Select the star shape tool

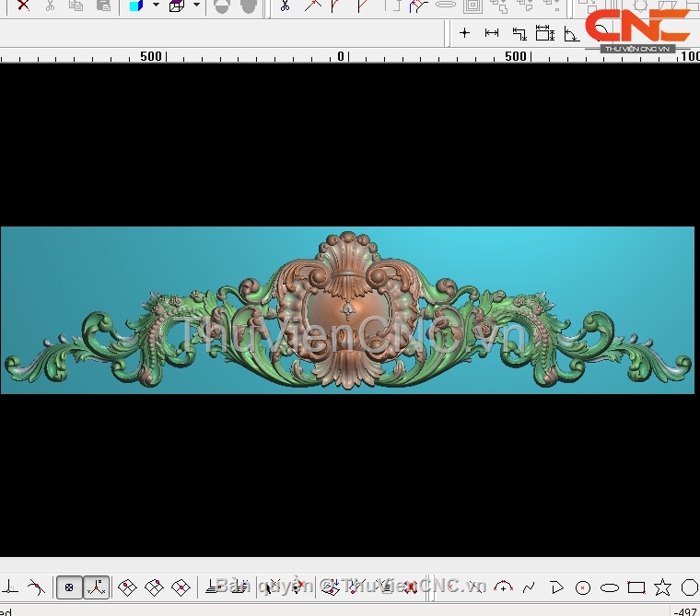tap(662, 587)
